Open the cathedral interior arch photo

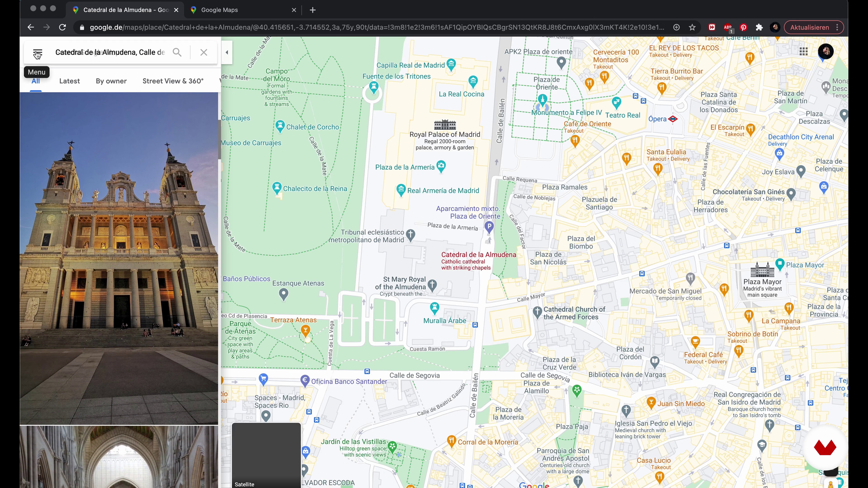[x=119, y=457]
